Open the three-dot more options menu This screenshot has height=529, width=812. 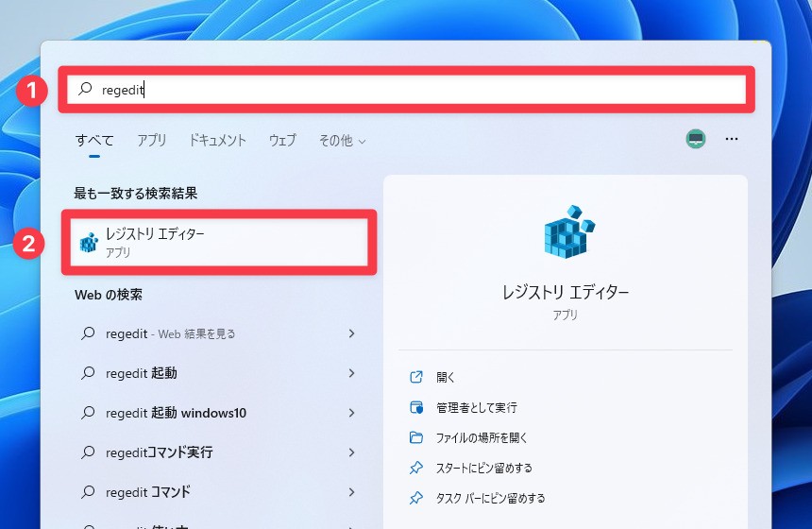coord(731,139)
